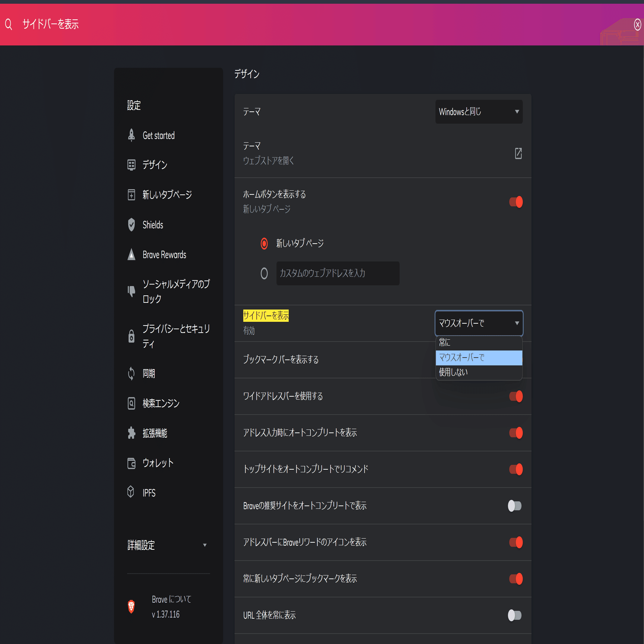Viewport: 644px width, 644px height.
Task: Open the 拡張機能 settings section
Action: 155,433
